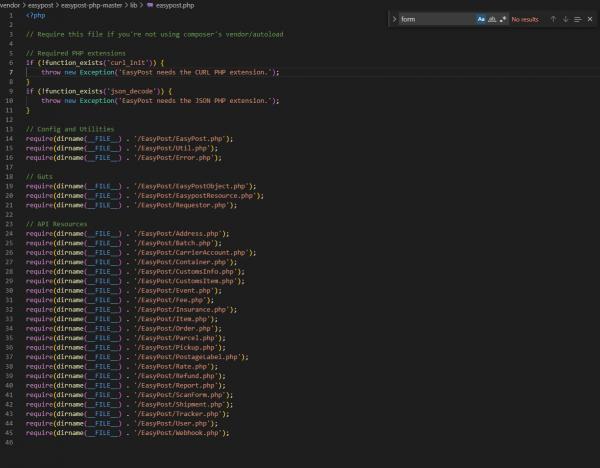
Task: Click '/EasyPost/CustomsItem.php' string
Action: [186, 281]
